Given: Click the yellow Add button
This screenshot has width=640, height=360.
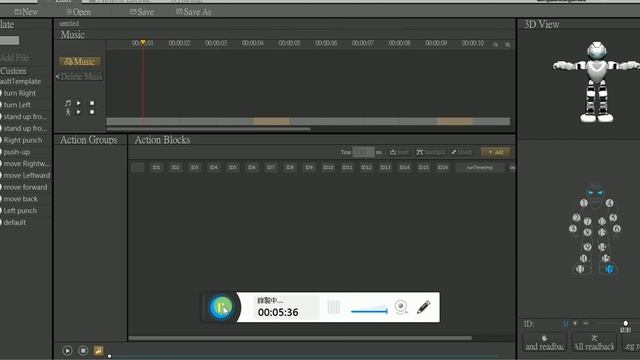Looking at the screenshot, I should coord(495,152).
